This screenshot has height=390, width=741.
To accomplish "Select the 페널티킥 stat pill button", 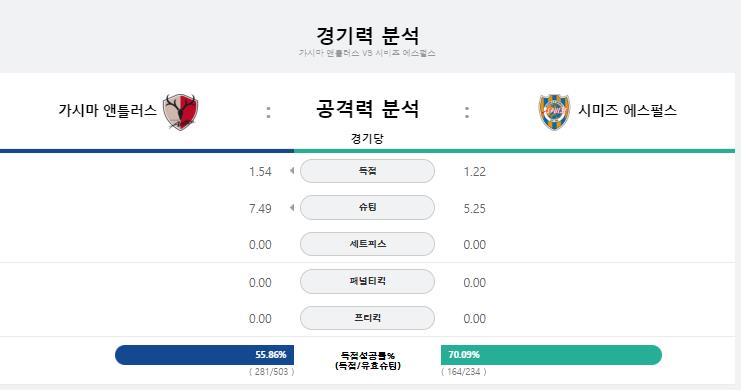I will click(x=367, y=281).
